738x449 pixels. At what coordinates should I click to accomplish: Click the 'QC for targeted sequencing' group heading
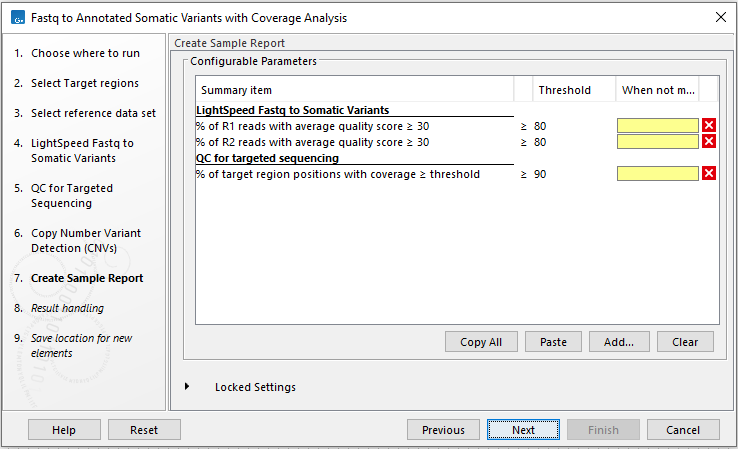(x=267, y=158)
